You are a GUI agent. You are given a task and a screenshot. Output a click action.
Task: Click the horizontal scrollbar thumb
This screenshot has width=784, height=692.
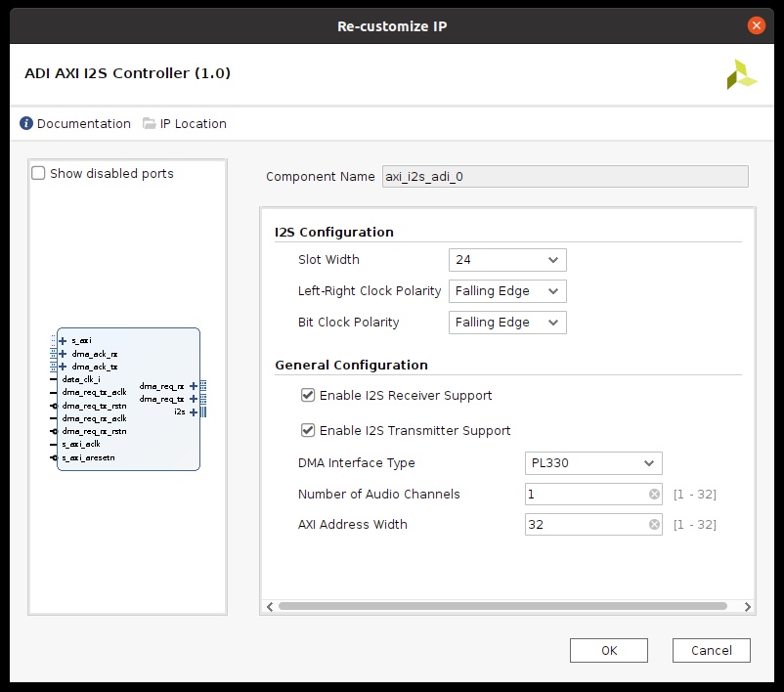point(502,607)
